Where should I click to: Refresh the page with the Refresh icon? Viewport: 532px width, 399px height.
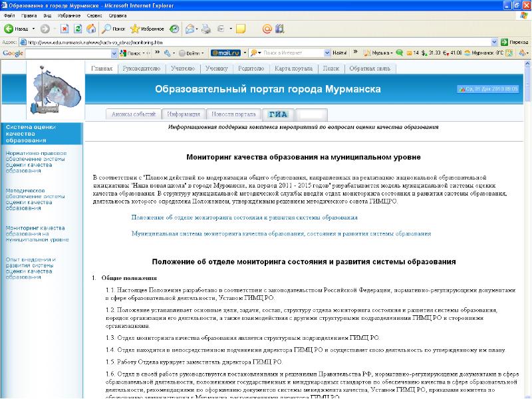point(78,29)
